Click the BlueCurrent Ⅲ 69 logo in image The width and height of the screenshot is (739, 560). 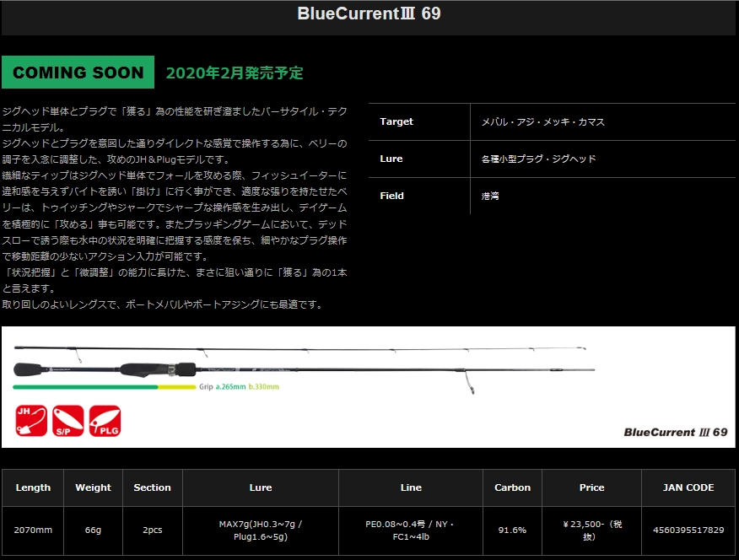click(676, 433)
